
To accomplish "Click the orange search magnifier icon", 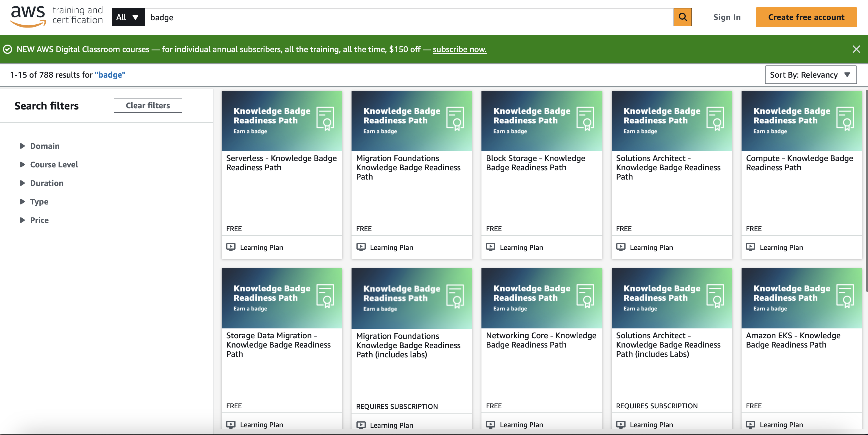I will click(x=682, y=17).
